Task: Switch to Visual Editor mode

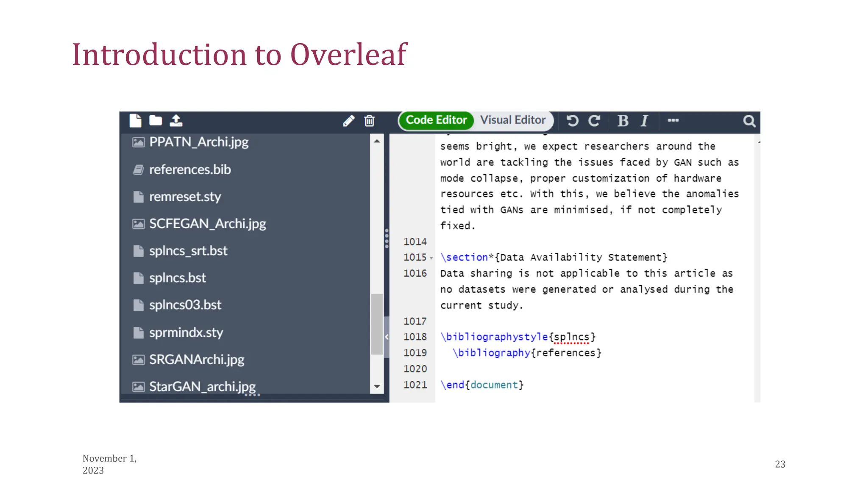Action: click(512, 120)
